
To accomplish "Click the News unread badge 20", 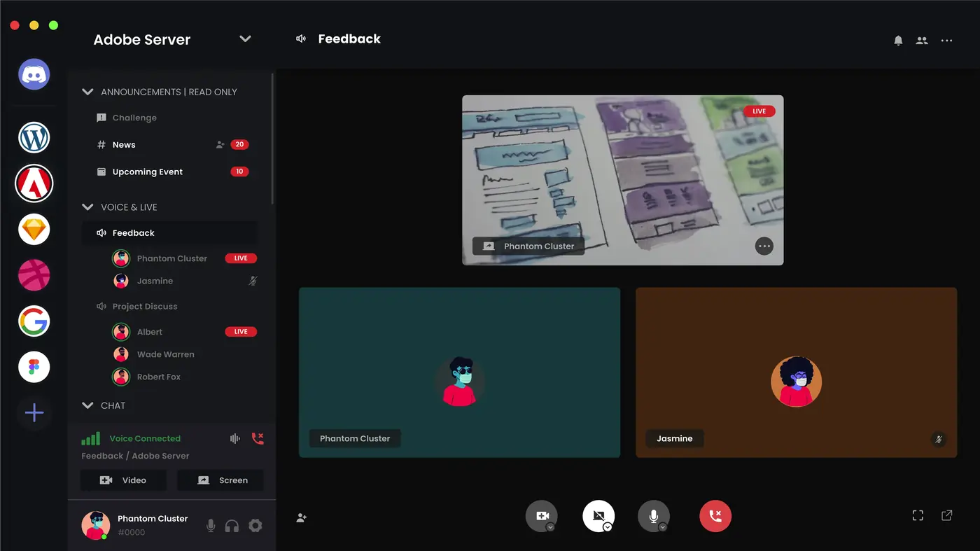I will coord(239,145).
